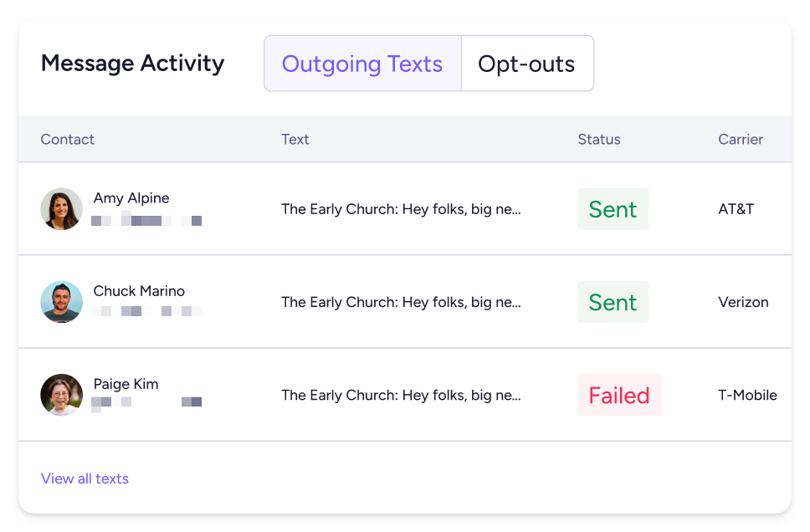Select Amy Alpine's name
The image size is (810, 532).
click(x=131, y=198)
